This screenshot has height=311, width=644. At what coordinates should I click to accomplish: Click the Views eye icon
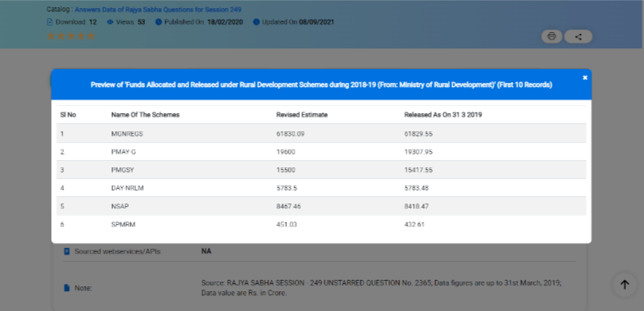110,22
